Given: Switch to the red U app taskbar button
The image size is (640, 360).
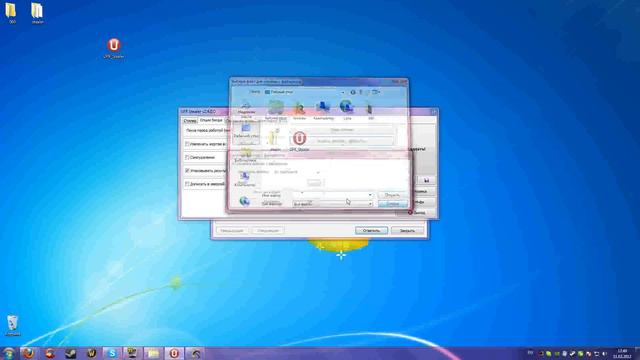Looking at the screenshot, I should coord(174,353).
